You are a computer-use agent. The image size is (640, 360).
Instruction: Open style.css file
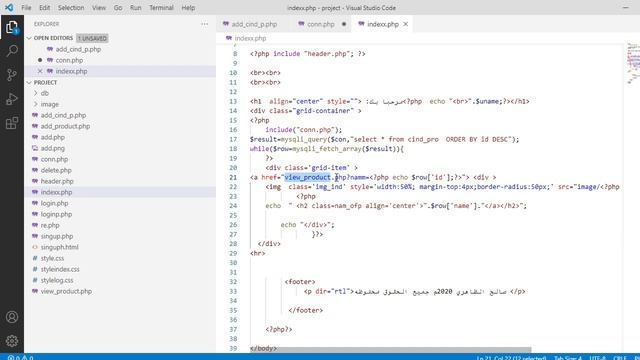tap(52, 258)
